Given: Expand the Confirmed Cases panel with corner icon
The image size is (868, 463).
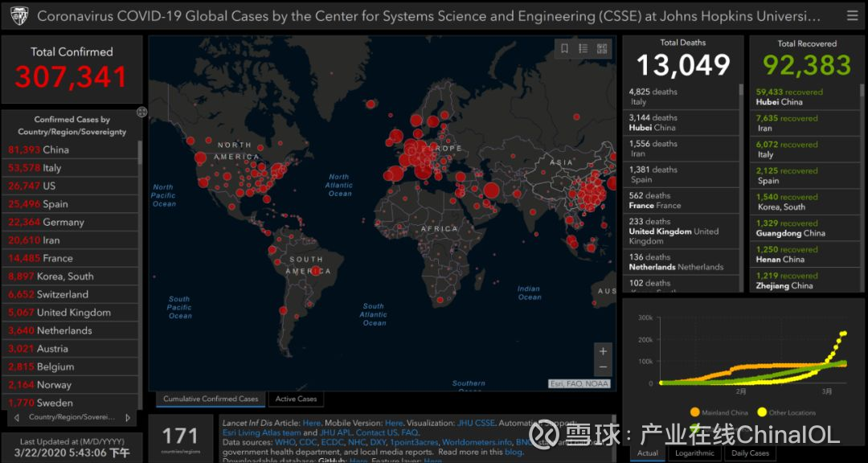Looking at the screenshot, I should coord(141,112).
